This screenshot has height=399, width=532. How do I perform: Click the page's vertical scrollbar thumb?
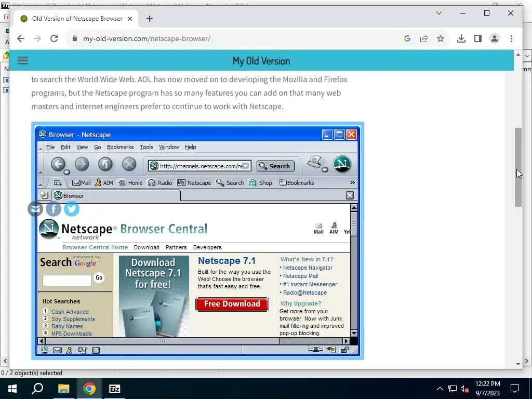(518, 167)
